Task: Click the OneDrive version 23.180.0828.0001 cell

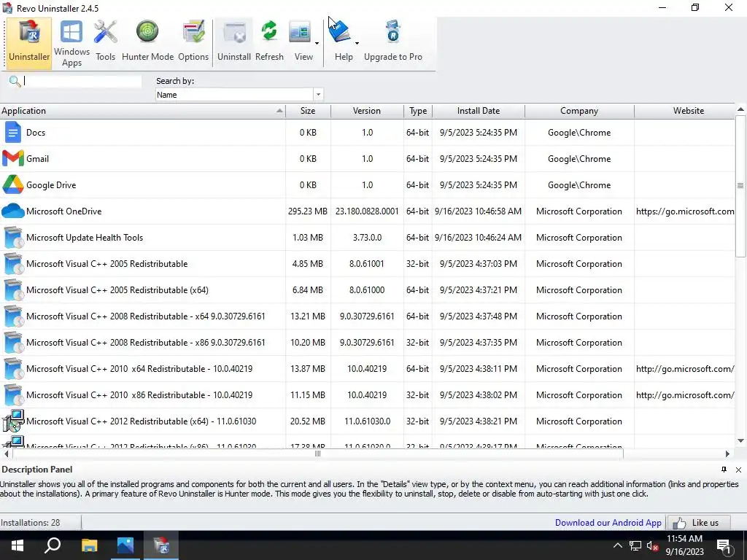Action: [367, 211]
